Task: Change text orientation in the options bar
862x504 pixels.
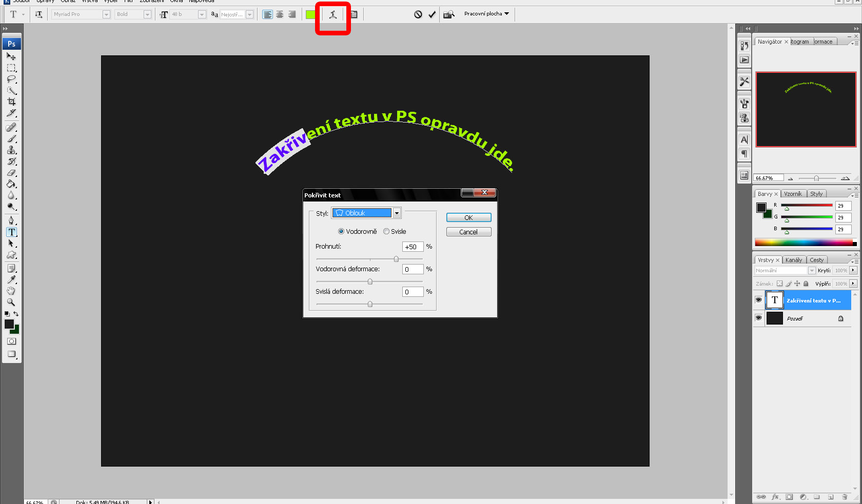Action: (x=38, y=14)
